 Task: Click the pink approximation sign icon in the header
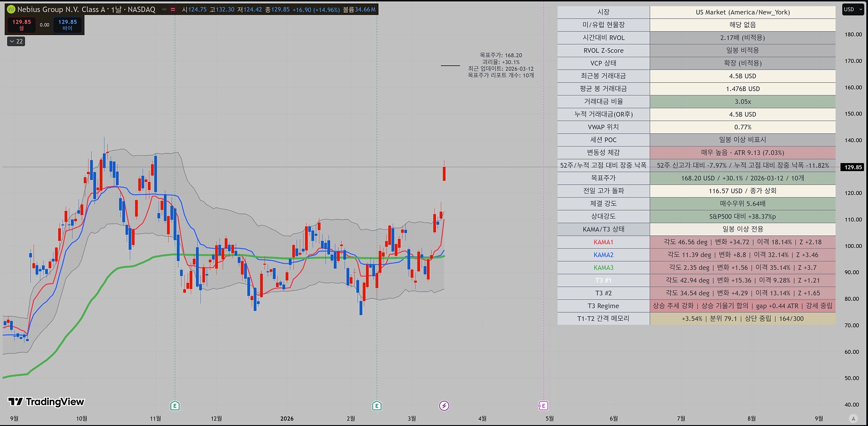click(x=173, y=9)
